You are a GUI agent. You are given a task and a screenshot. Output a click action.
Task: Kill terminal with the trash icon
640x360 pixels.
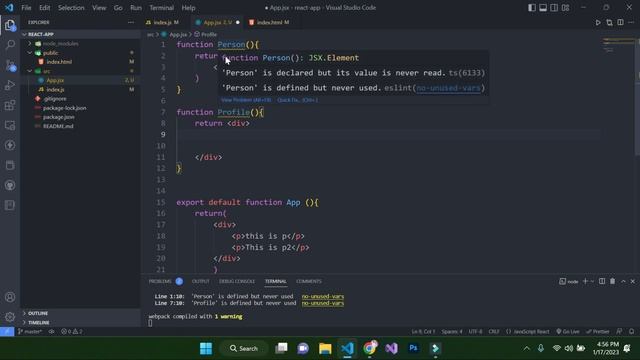pos(613,281)
